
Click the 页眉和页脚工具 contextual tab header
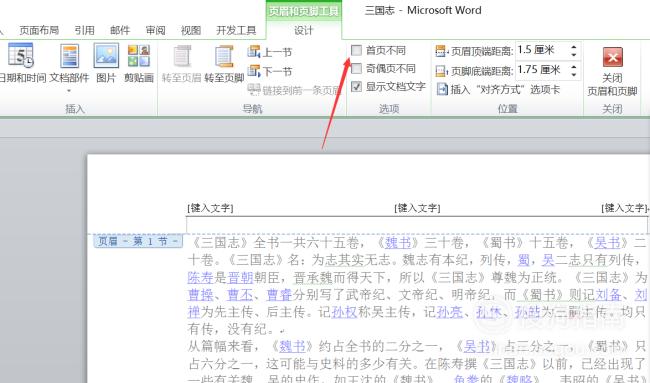coord(303,11)
